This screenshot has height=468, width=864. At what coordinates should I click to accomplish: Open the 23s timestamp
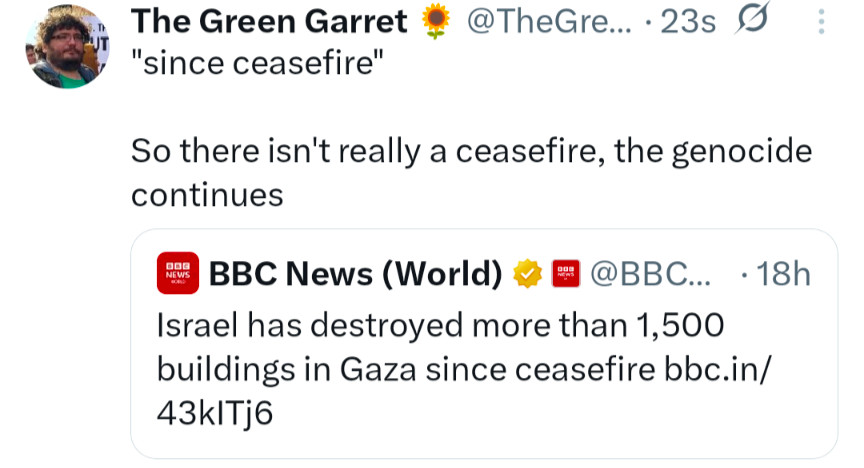688,21
